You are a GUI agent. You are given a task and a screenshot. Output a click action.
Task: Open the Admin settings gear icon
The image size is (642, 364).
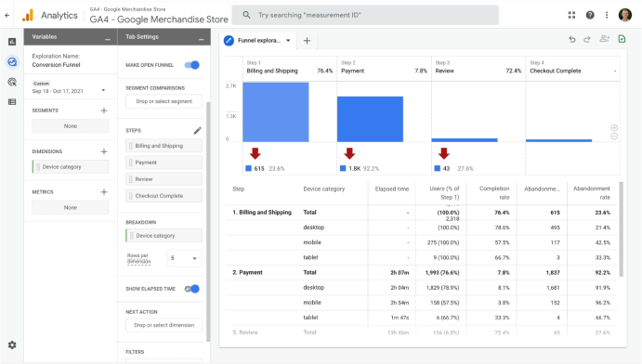(x=12, y=345)
